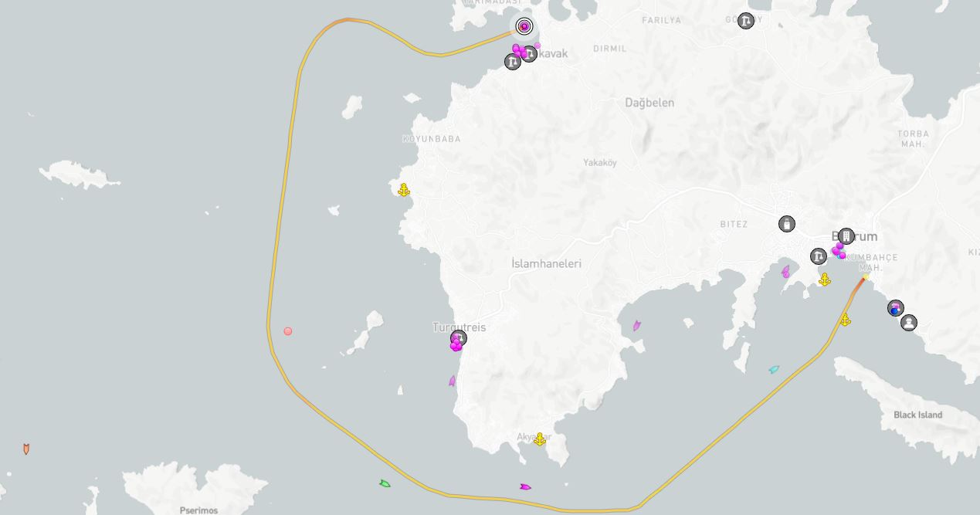Click the 'Dağbelen' map label
Image resolution: width=980 pixels, height=515 pixels.
point(649,103)
